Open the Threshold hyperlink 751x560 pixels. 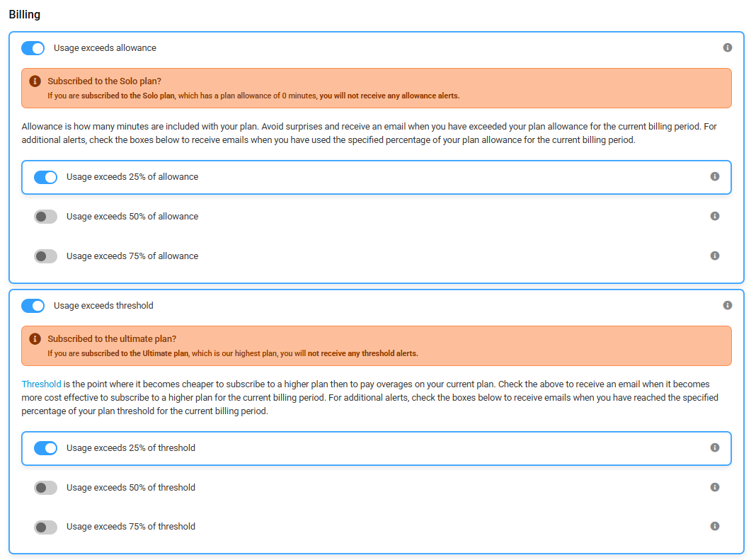tap(41, 384)
